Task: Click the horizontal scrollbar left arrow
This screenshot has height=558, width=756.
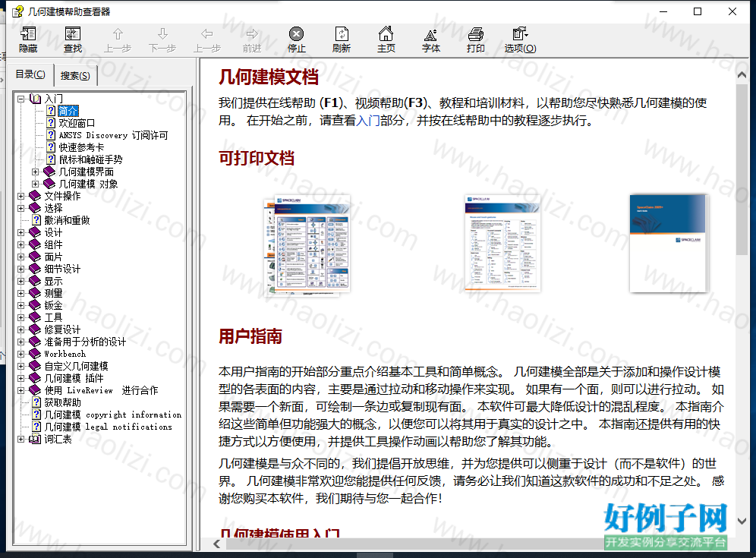Action: [x=217, y=544]
